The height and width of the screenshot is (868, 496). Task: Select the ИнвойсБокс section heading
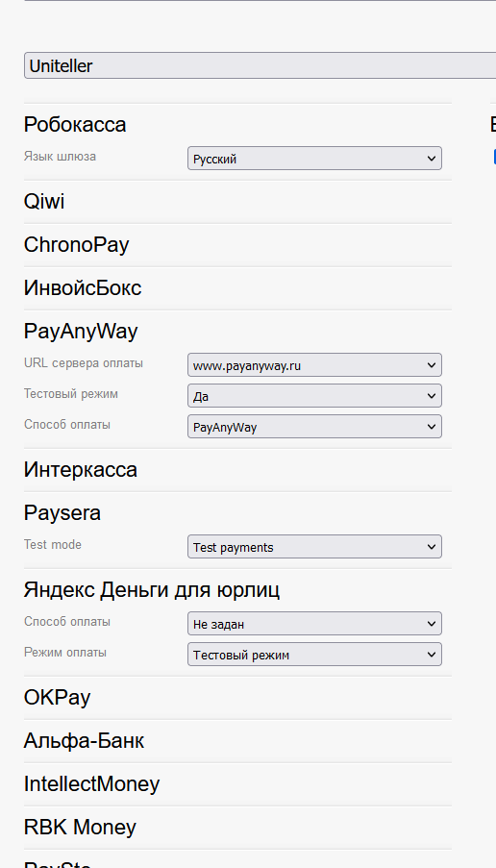point(83,287)
